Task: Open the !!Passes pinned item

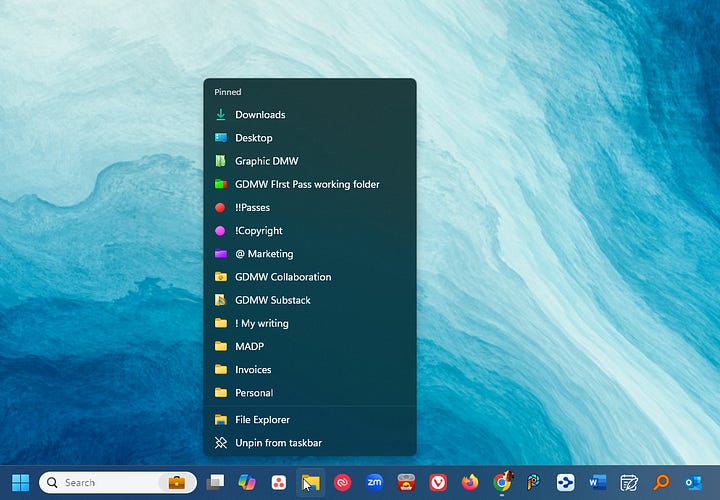Action: 310,208
